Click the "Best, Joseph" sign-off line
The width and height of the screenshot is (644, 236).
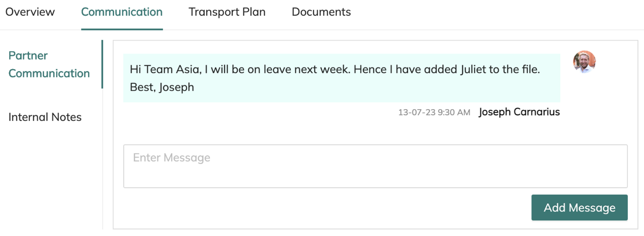(x=162, y=87)
